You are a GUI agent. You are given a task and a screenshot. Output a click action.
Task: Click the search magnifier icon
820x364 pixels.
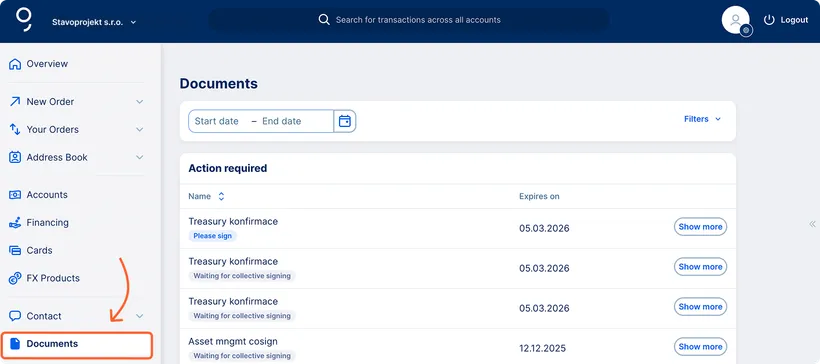pyautogui.click(x=324, y=20)
